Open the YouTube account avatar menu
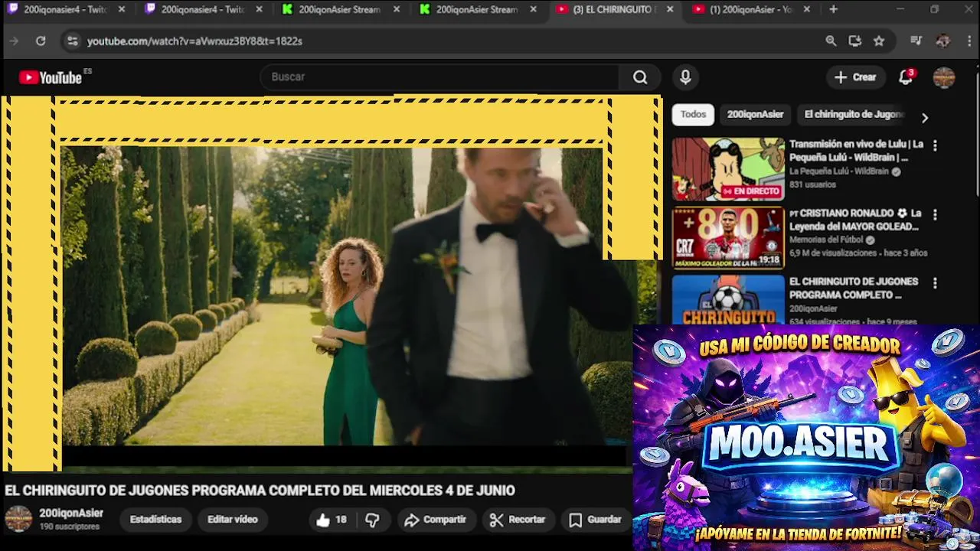 pyautogui.click(x=944, y=77)
